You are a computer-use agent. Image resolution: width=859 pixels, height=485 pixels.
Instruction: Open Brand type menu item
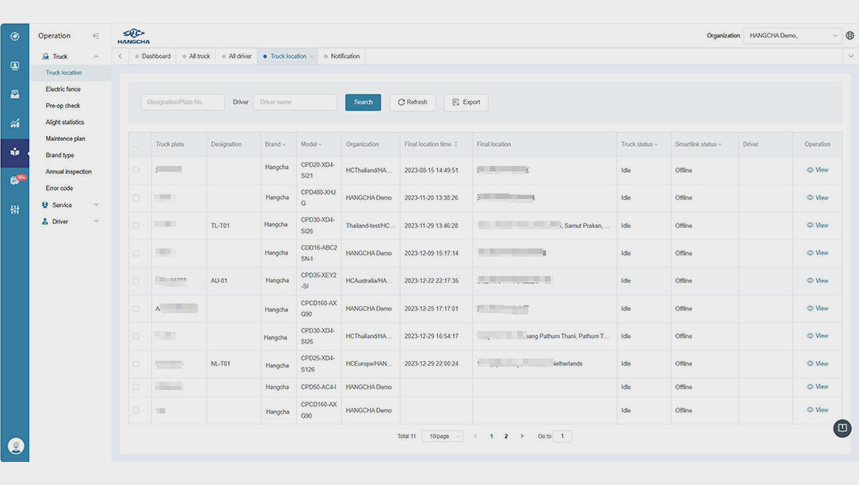(60, 155)
